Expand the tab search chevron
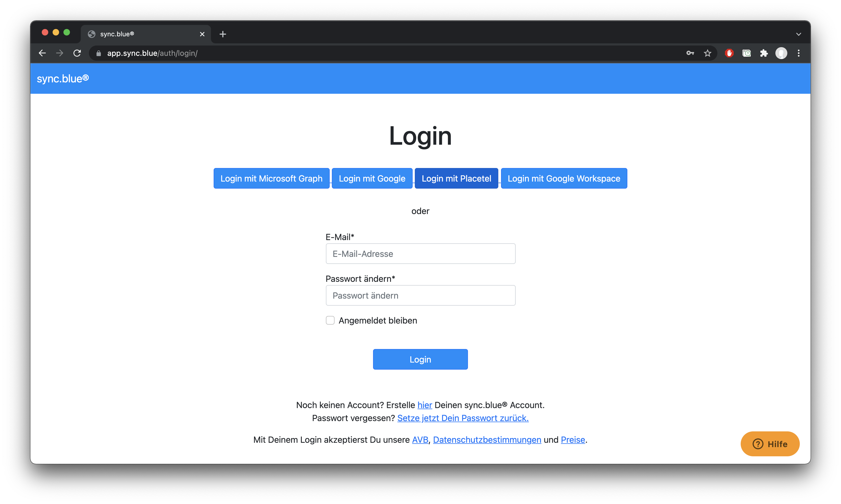Screen dimensions: 841x504 tap(798, 34)
